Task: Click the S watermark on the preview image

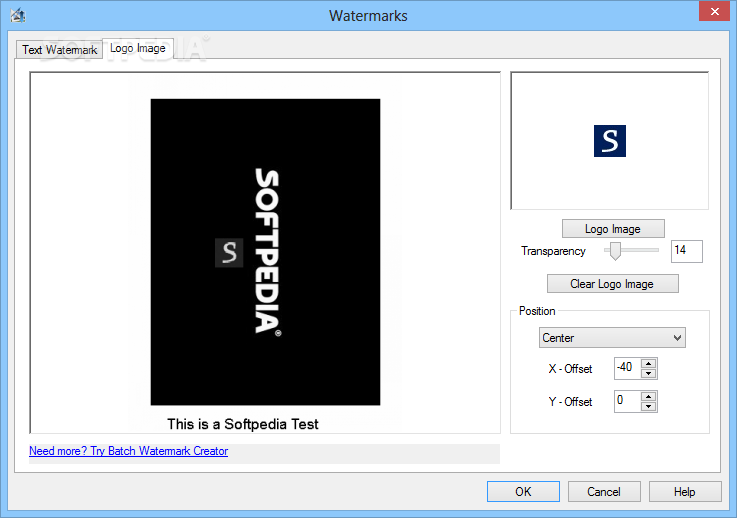Action: 229,252
